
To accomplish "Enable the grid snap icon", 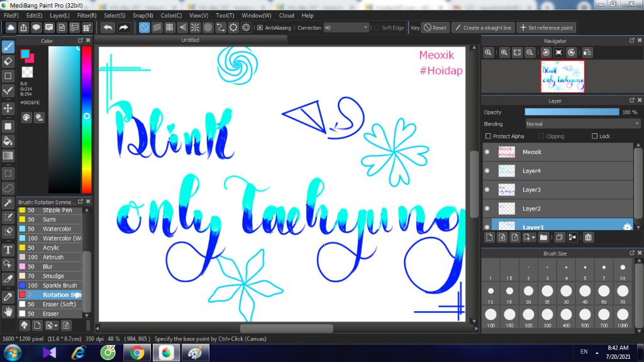I will pos(170,28).
